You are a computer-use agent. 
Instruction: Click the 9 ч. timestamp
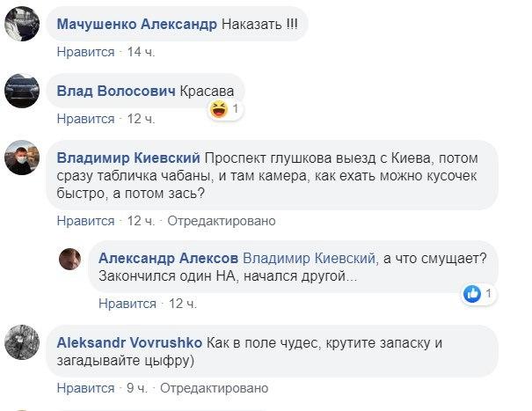click(138, 387)
